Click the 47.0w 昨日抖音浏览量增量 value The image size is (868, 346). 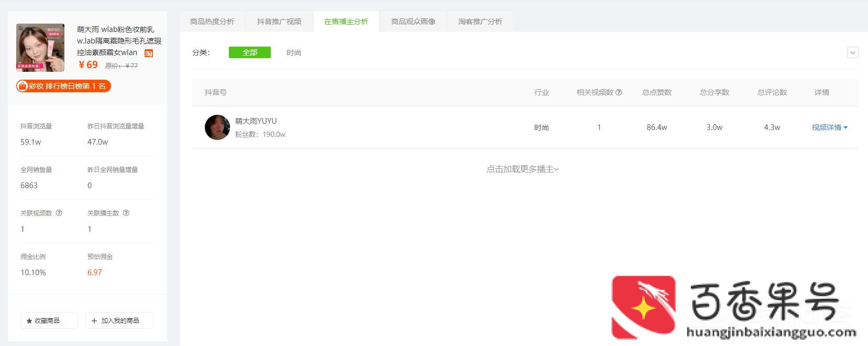click(x=98, y=142)
